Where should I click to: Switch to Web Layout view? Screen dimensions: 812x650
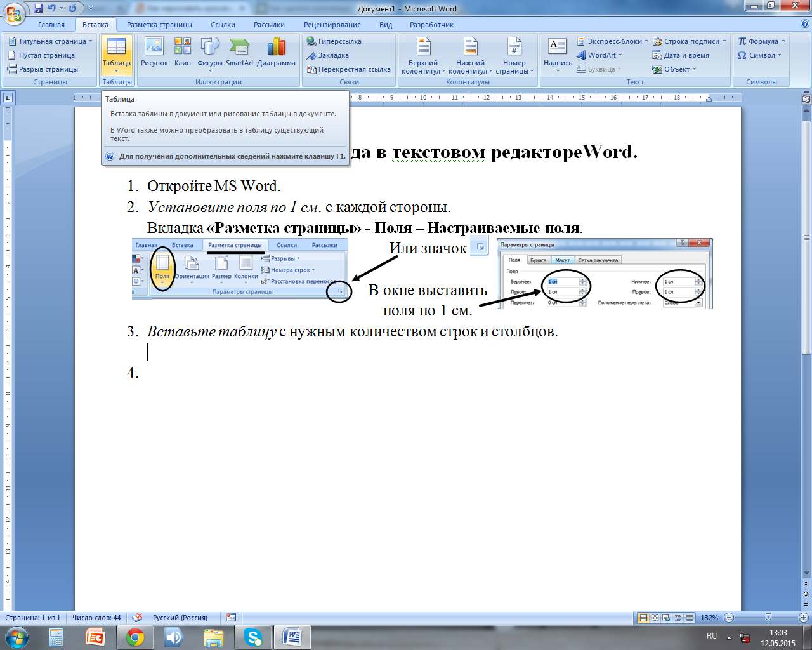pyautogui.click(x=666, y=618)
